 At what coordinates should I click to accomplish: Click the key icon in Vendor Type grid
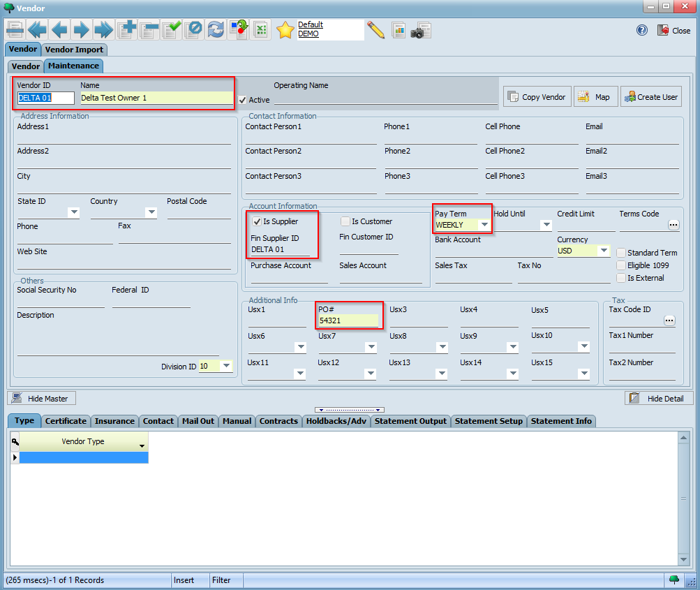pyautogui.click(x=15, y=442)
